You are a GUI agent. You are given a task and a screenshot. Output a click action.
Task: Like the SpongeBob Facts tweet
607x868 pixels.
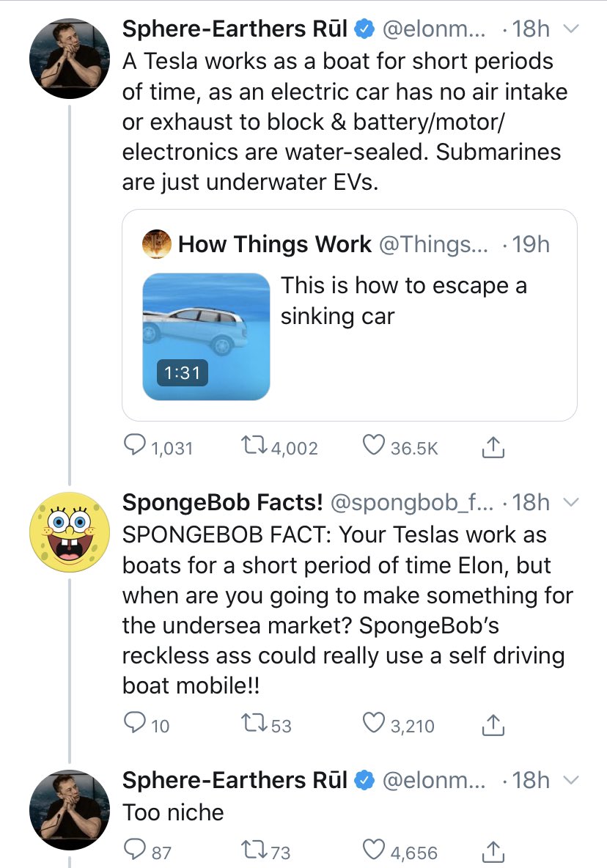pyautogui.click(x=375, y=724)
